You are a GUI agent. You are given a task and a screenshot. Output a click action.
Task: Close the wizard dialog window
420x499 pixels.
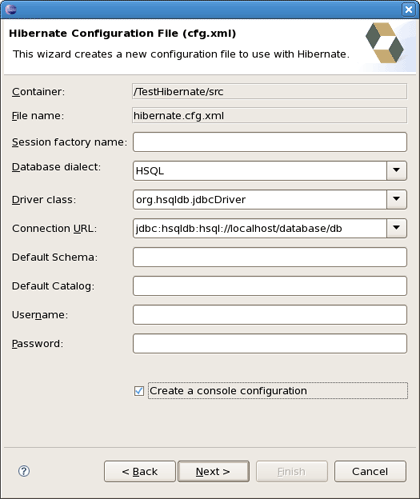tap(409, 9)
